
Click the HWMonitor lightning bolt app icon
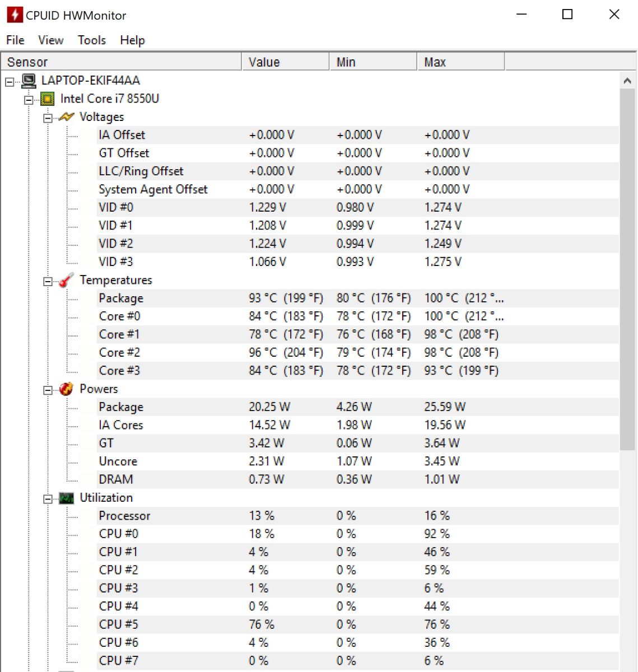[x=14, y=15]
